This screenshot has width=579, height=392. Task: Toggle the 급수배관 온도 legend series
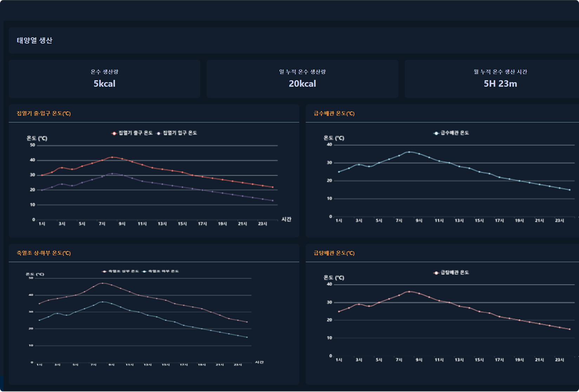[451, 133]
